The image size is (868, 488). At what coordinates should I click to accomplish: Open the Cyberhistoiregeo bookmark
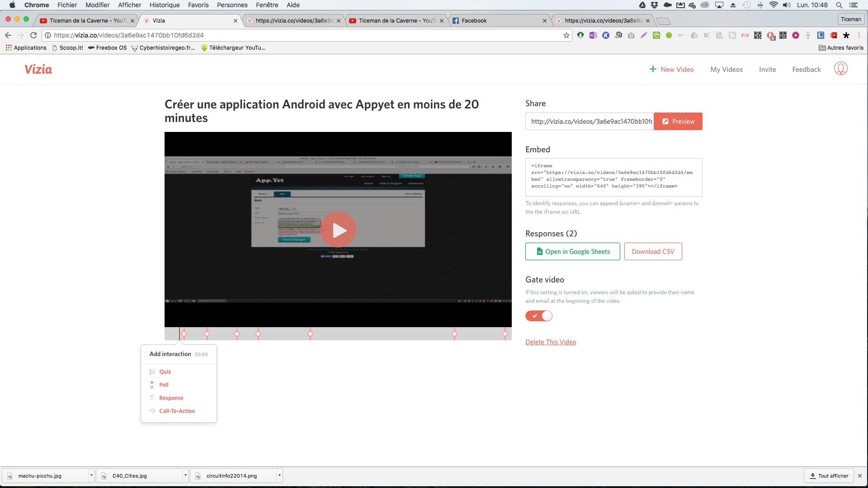[x=164, y=48]
